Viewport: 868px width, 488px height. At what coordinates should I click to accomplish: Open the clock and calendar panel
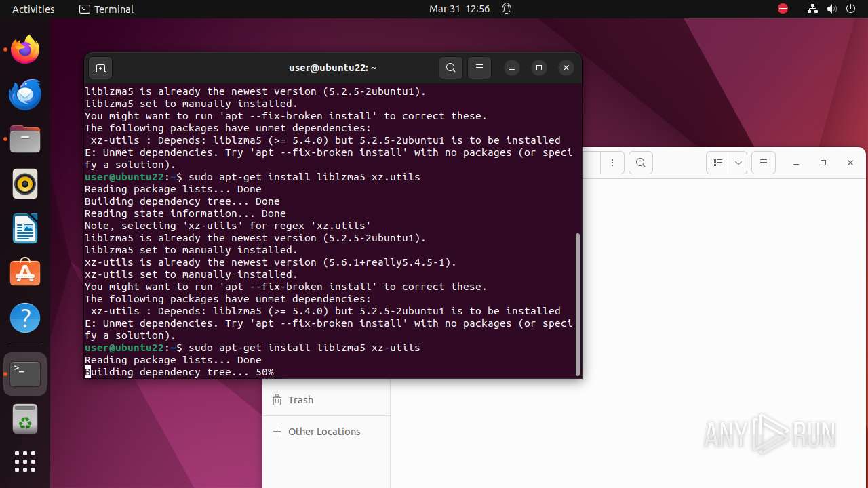click(x=459, y=9)
